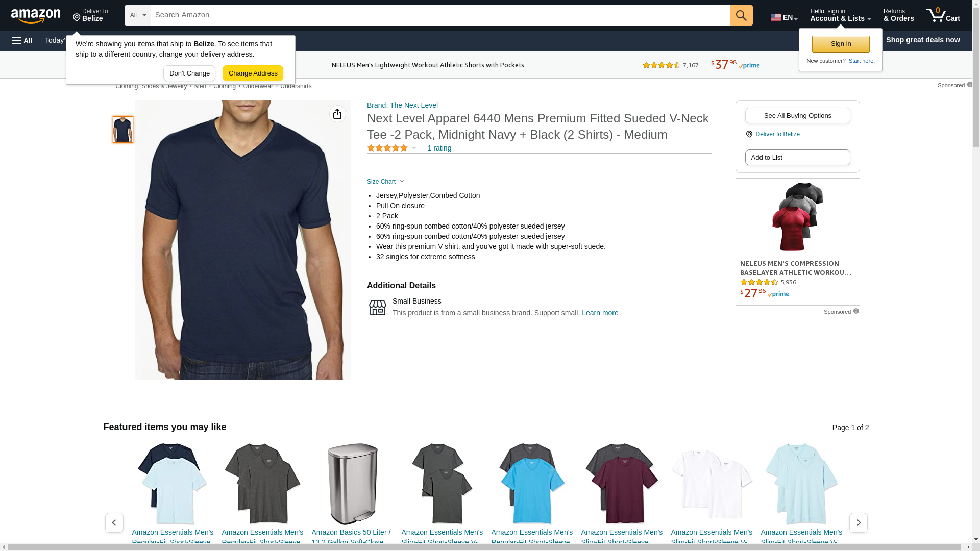The width and height of the screenshot is (980, 551).
Task: Expand the star rating breakdown popover
Action: pyautogui.click(x=391, y=148)
